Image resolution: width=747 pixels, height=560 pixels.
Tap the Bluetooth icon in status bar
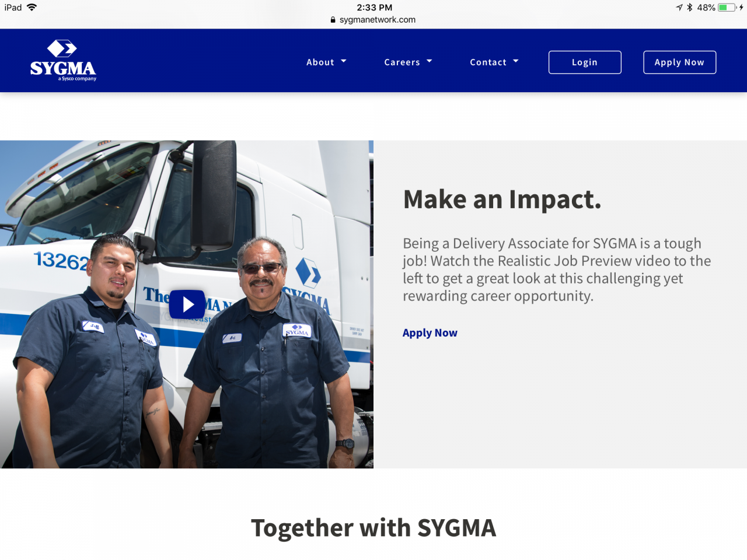tap(690, 8)
